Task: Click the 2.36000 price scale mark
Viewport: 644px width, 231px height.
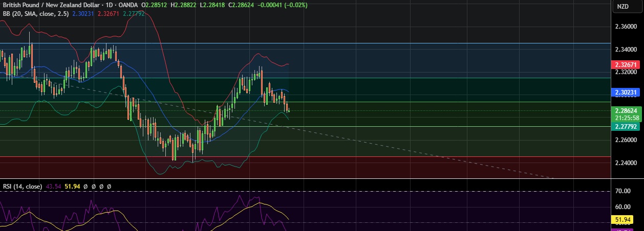Action: [x=627, y=27]
